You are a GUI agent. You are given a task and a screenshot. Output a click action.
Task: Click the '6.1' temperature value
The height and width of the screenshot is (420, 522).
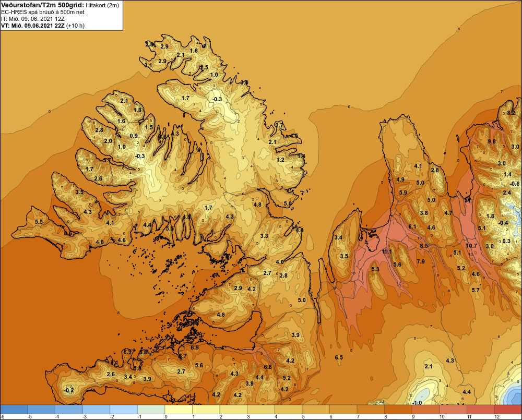[412, 226]
